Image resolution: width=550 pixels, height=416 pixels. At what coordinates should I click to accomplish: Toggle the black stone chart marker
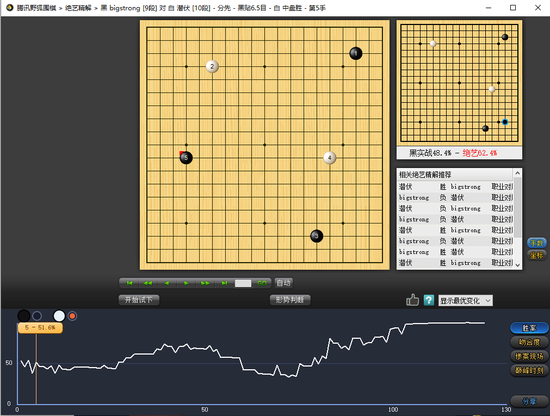(x=24, y=316)
